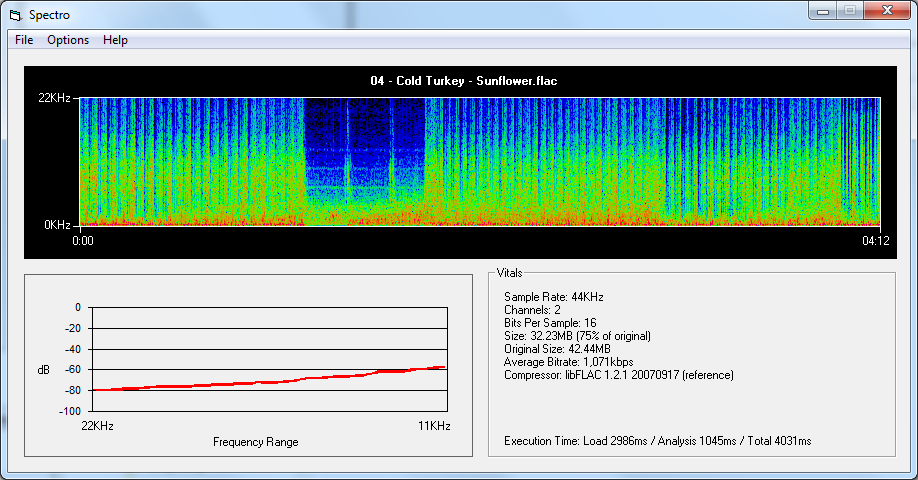Click the 22KHz label beside the spectrogram

pyautogui.click(x=54, y=98)
